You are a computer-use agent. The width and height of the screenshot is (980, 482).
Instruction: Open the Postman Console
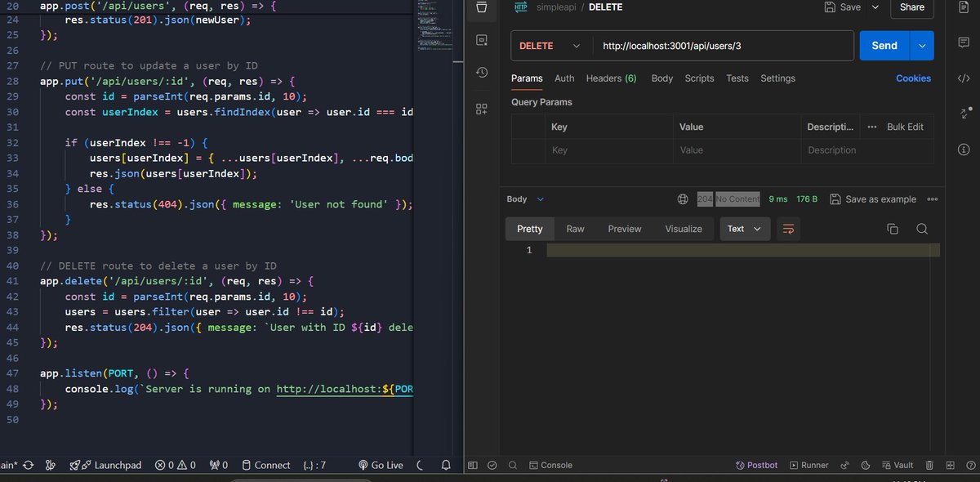(x=550, y=465)
